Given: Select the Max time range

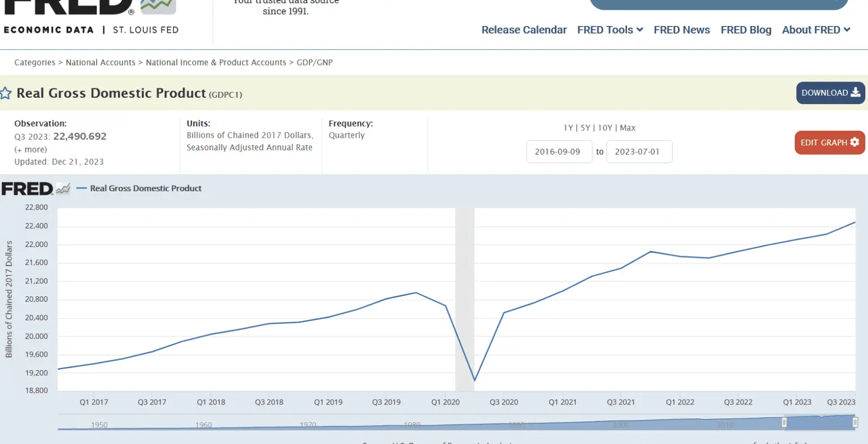Looking at the screenshot, I should [628, 128].
